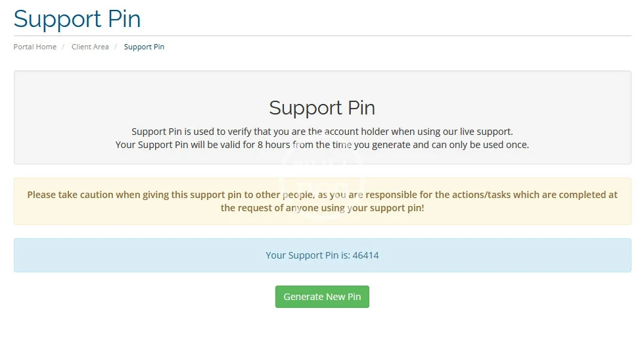Click the 'Please take caution' warning line

pyautogui.click(x=322, y=195)
